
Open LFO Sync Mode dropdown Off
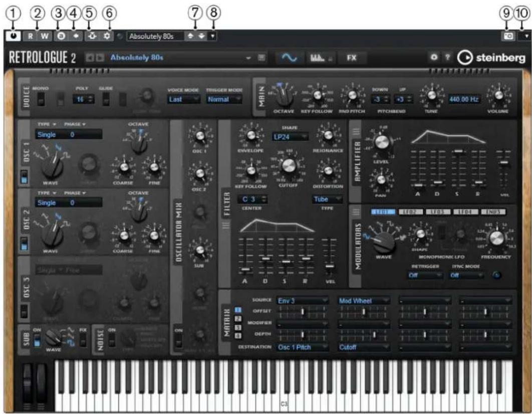tap(466, 275)
